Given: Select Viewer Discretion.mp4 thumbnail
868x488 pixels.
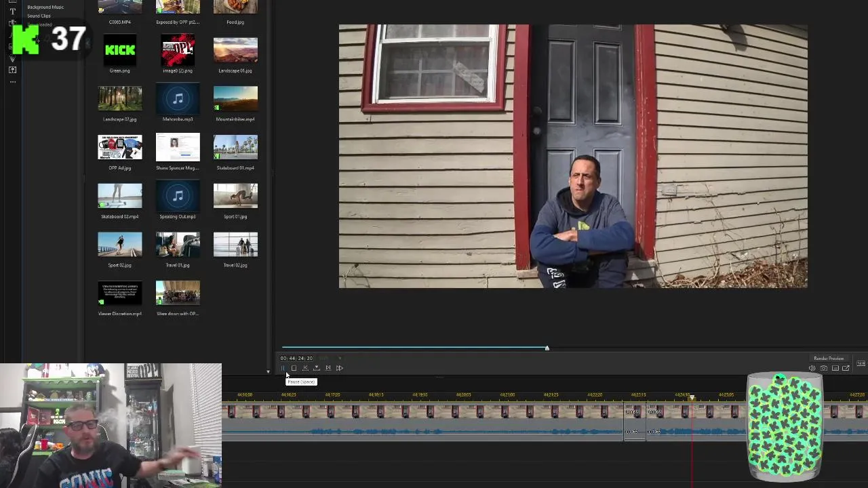Looking at the screenshot, I should coord(120,293).
